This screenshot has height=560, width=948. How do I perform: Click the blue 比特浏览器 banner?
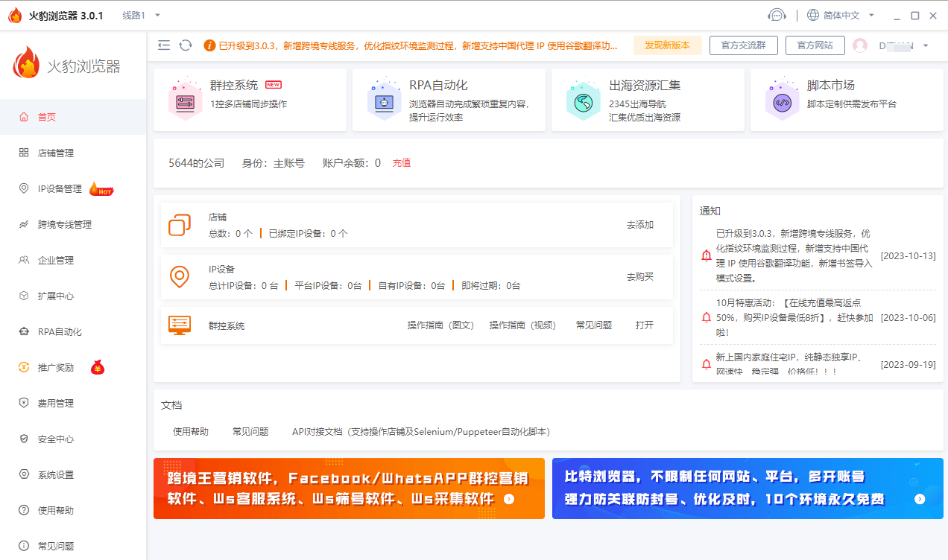pos(748,489)
